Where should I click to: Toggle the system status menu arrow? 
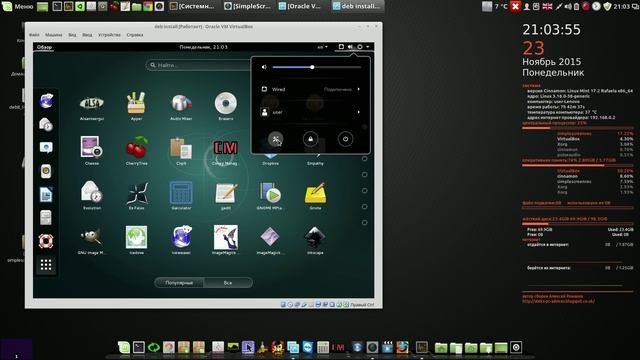click(x=368, y=47)
